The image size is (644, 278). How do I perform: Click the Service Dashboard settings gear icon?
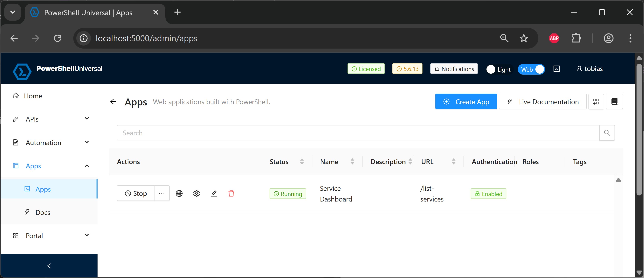point(196,193)
